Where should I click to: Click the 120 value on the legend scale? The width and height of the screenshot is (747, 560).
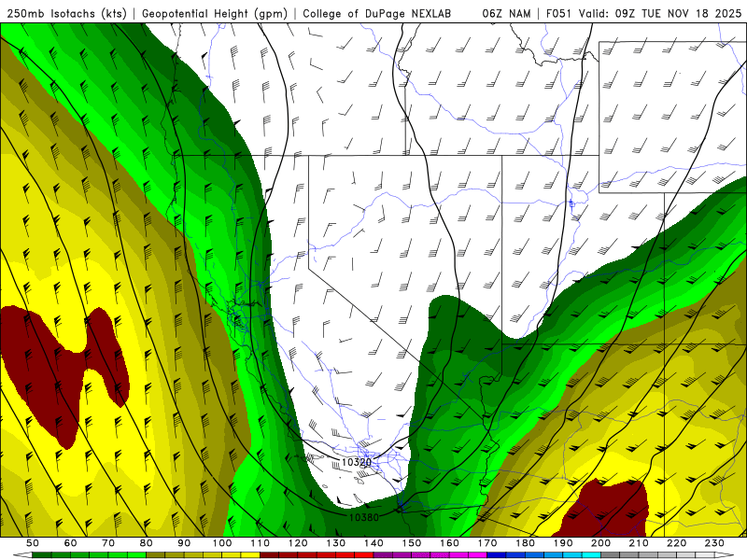(298, 543)
